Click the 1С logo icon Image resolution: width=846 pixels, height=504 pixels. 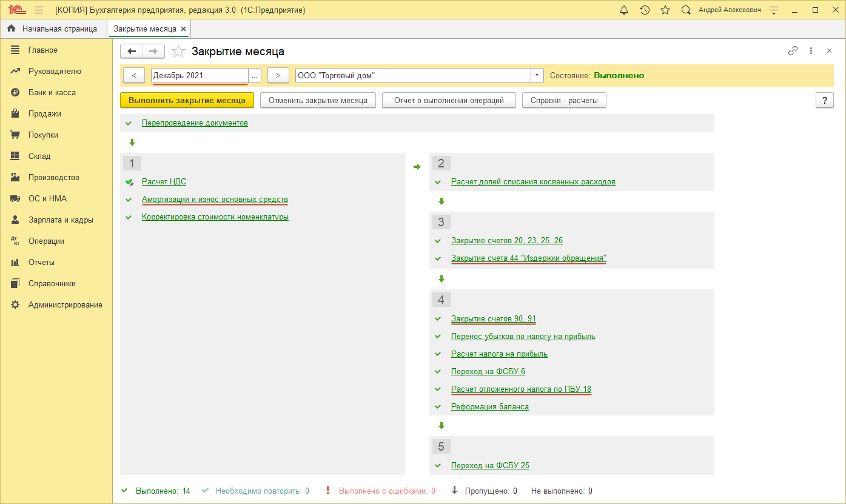coord(16,10)
